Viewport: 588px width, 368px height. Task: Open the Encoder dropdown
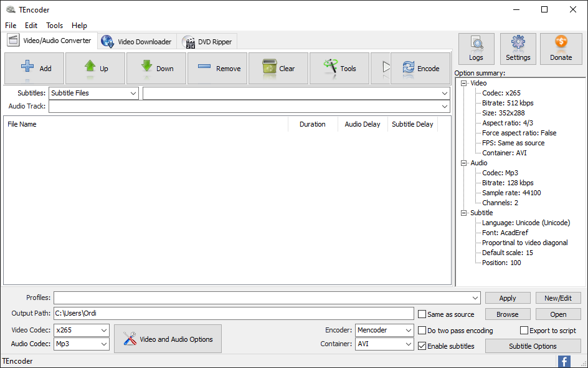tap(384, 330)
